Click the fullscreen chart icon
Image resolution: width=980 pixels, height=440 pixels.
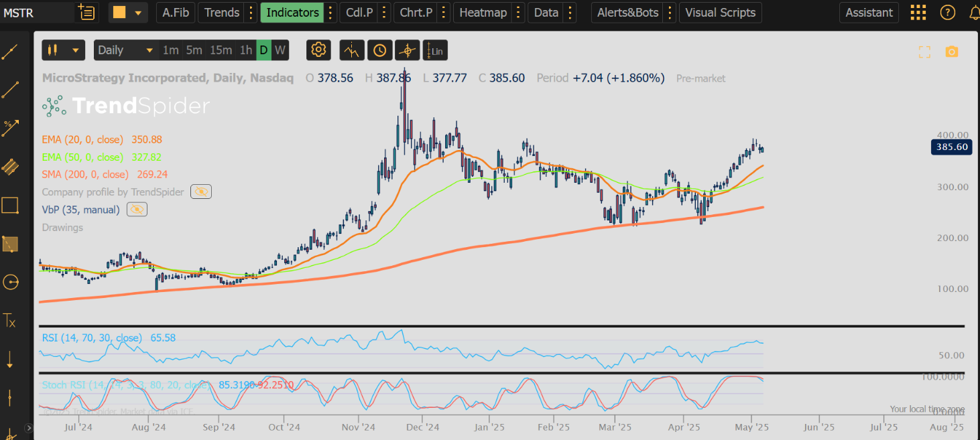click(x=924, y=52)
